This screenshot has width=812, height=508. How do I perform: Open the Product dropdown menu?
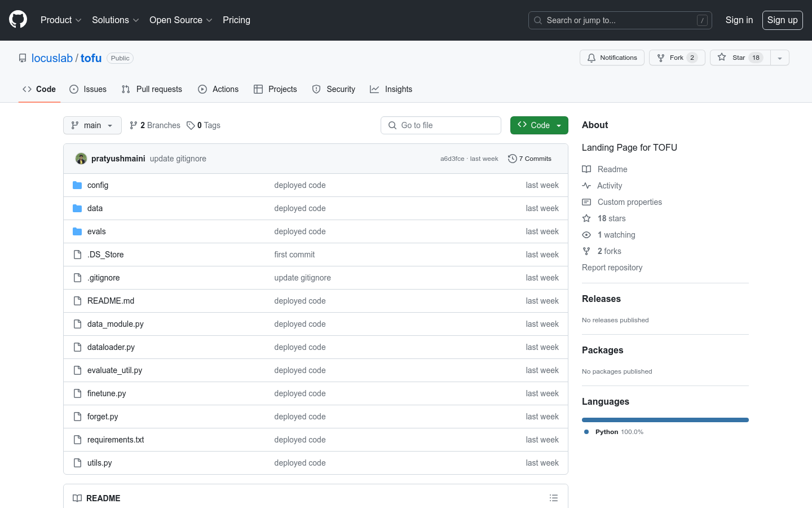(61, 20)
